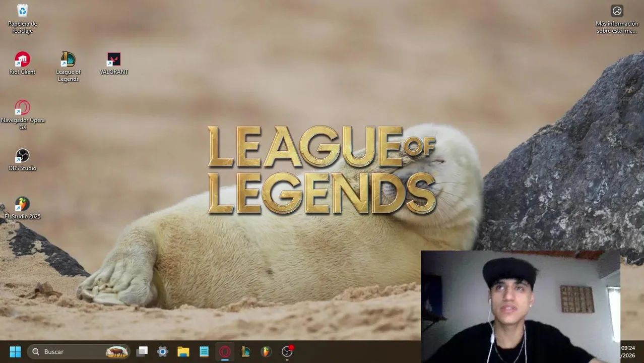Image resolution: width=644 pixels, height=363 pixels.
Task: Select the Navegador Opera GX shortcut
Action: pyautogui.click(x=23, y=115)
